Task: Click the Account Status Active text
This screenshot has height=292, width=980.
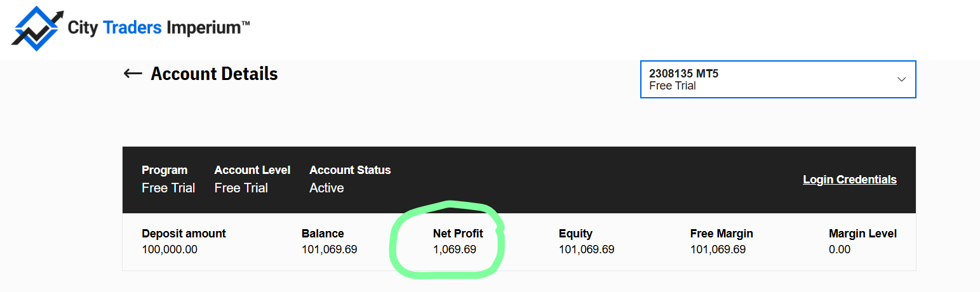Action: click(326, 188)
